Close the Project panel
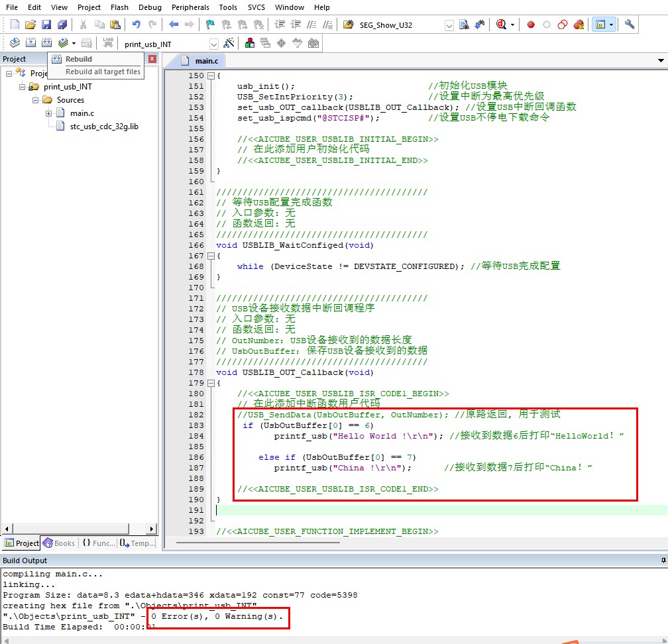This screenshot has width=668, height=644. click(x=152, y=59)
